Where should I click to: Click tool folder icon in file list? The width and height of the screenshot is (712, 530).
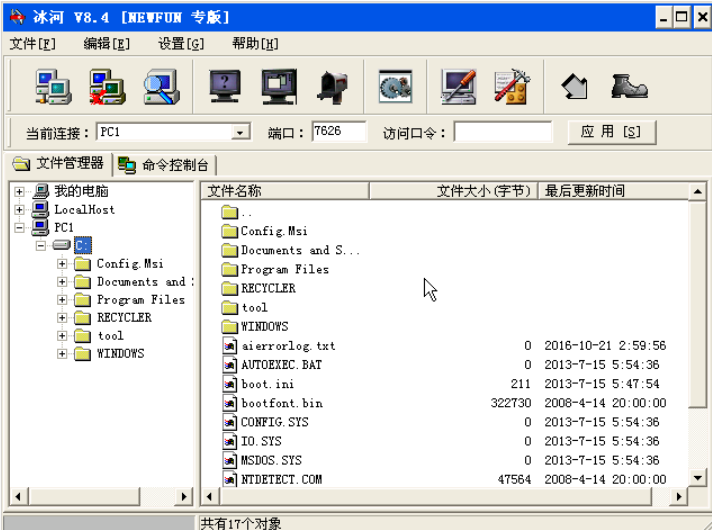230,307
